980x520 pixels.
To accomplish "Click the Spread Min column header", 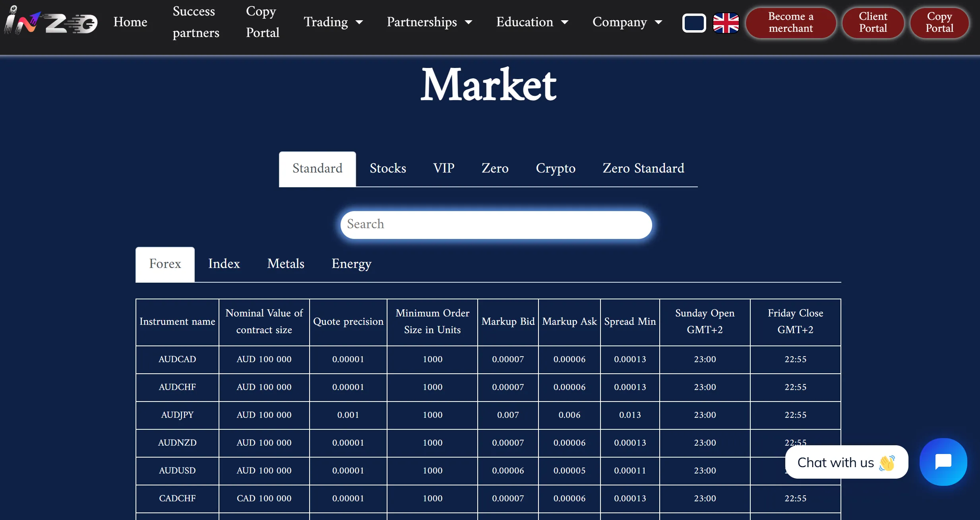I will coord(630,322).
